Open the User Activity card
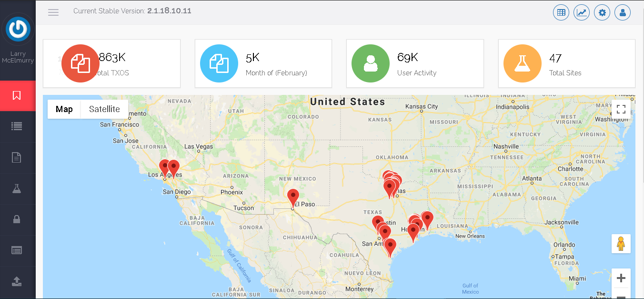The height and width of the screenshot is (299, 644). pos(415,63)
